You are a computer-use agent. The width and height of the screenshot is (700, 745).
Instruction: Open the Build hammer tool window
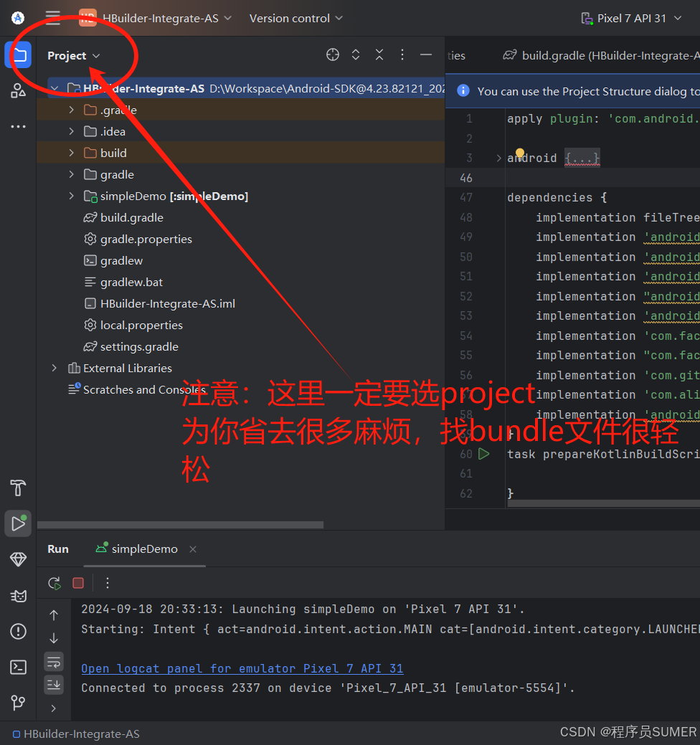click(18, 488)
